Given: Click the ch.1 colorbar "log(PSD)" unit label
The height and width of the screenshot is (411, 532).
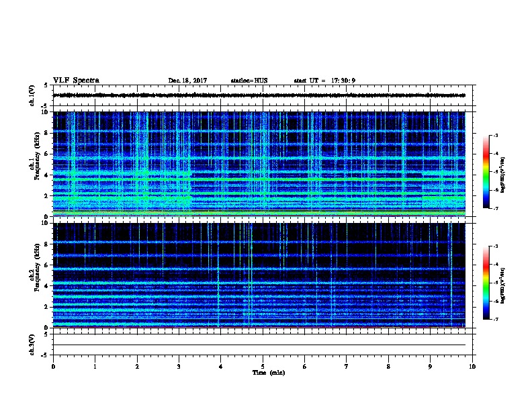Looking at the screenshot, I should [502, 175].
